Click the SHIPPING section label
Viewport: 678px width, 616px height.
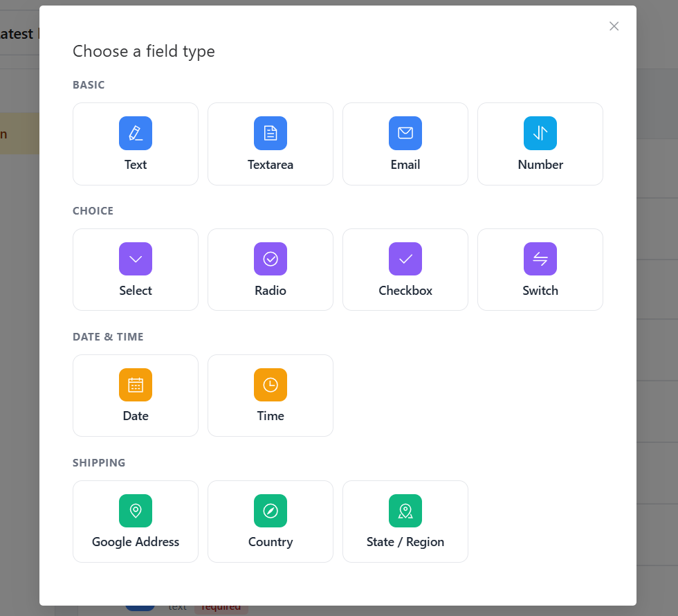click(99, 462)
